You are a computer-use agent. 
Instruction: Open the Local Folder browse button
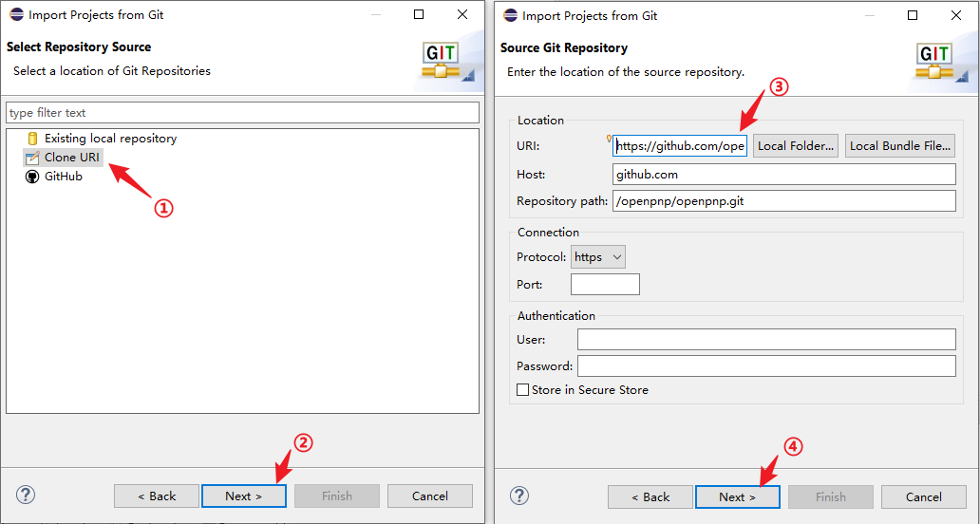tap(796, 146)
